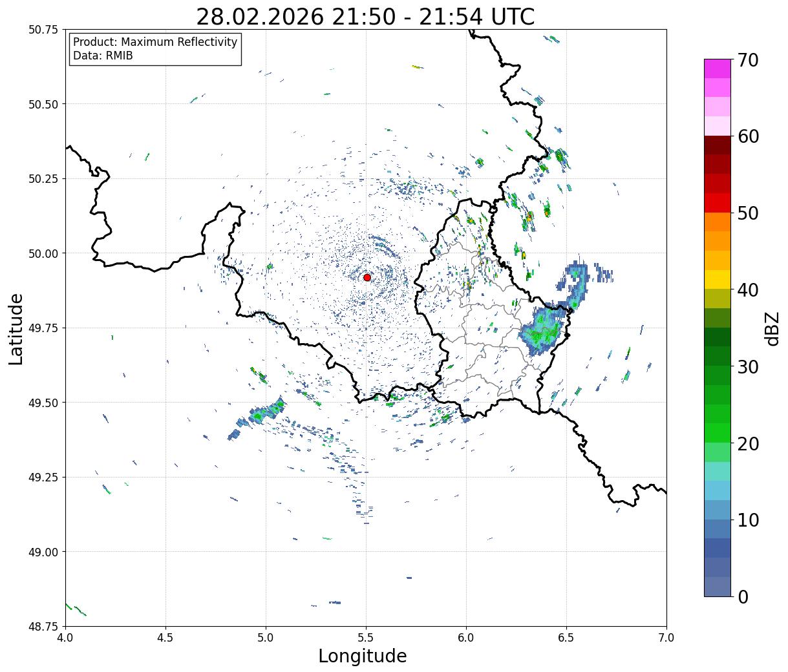The height and width of the screenshot is (672, 788).
Task: Click the 10 tick label on colorbar
Action: 748,520
